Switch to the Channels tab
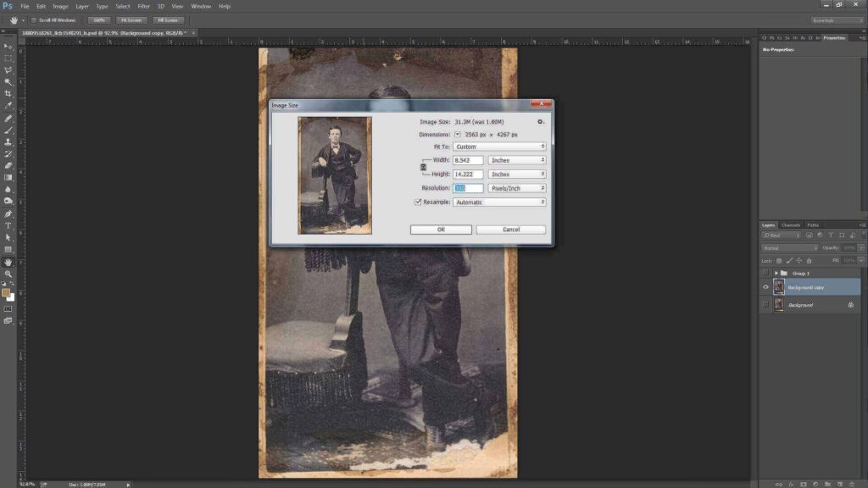This screenshot has width=868, height=488. [x=790, y=225]
